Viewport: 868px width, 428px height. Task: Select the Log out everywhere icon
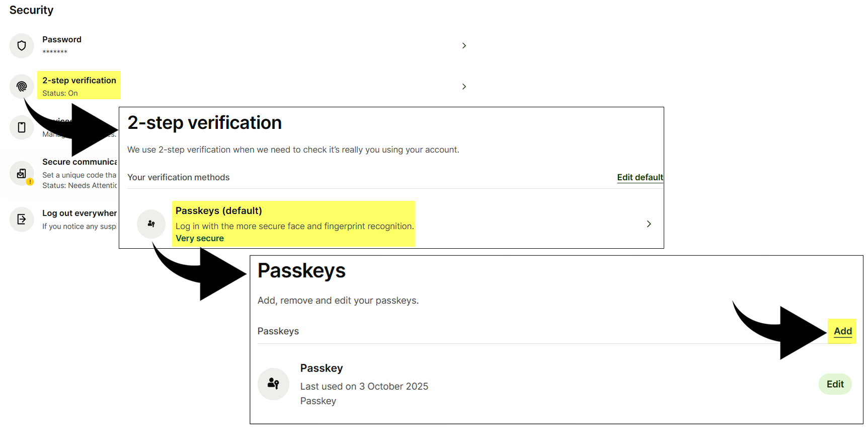click(x=21, y=219)
